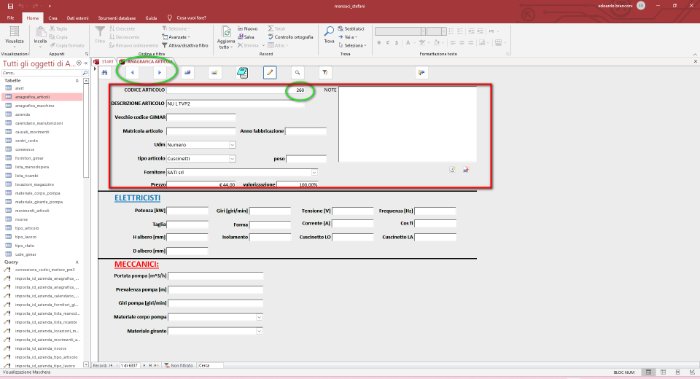Click Salva in the Record group
Image resolution: width=700 pixels, height=379 pixels.
point(246,37)
